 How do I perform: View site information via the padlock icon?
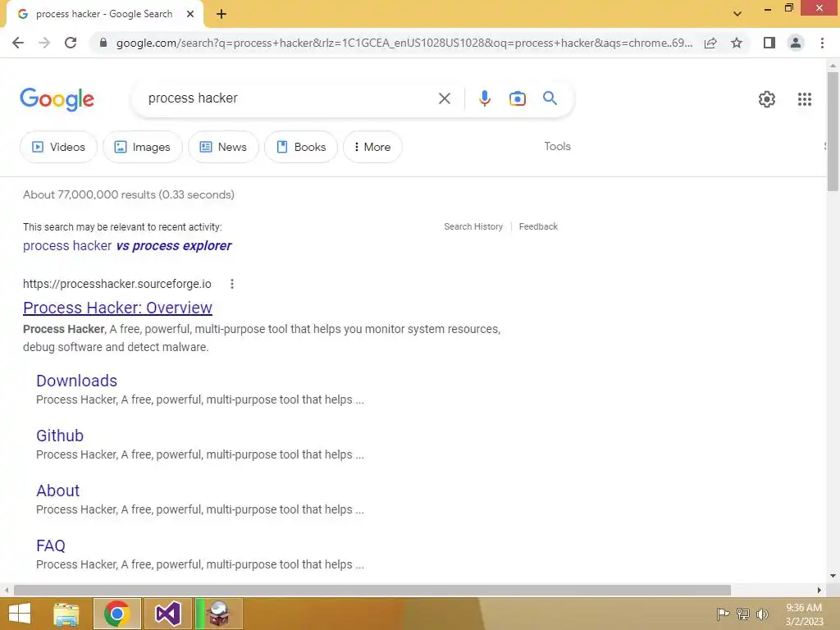pyautogui.click(x=103, y=43)
